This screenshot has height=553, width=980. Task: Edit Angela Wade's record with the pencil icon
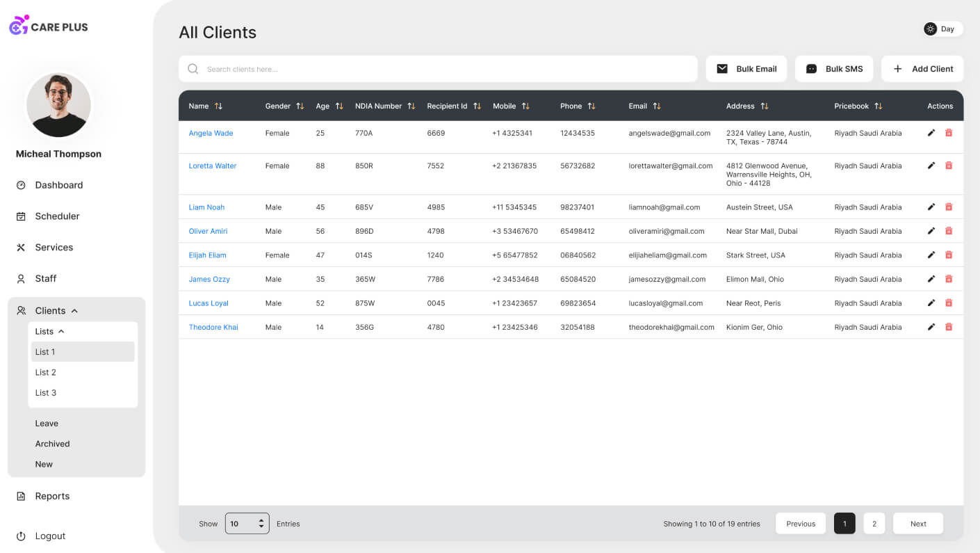tap(931, 133)
